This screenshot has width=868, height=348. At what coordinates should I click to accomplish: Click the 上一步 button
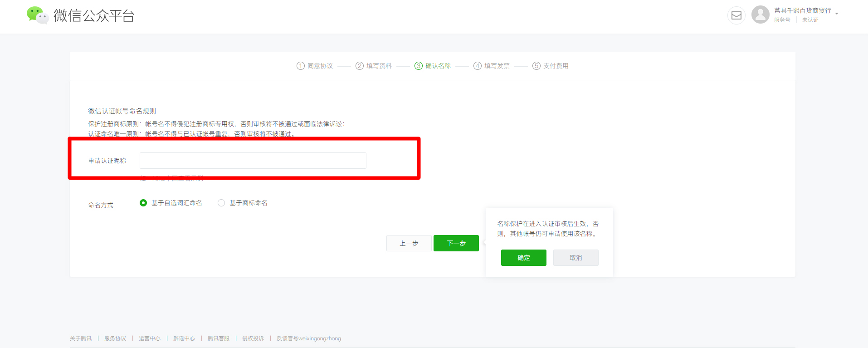[409, 243]
